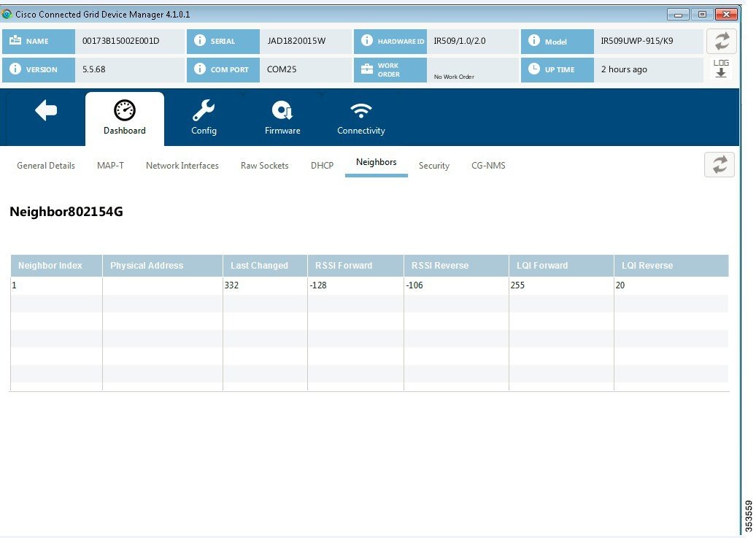The width and height of the screenshot is (756, 538).
Task: Click the Neighbor Index column header
Action: point(56,266)
